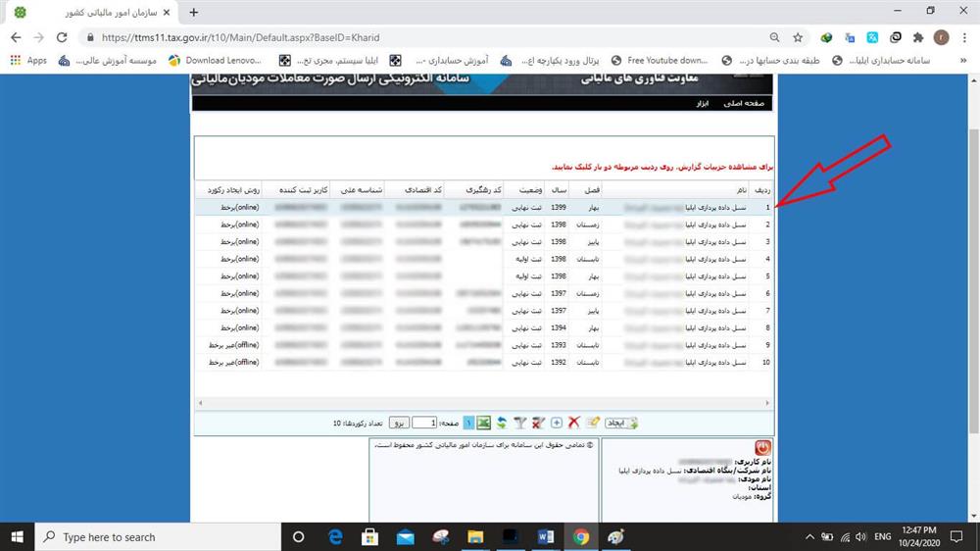Click the Chrome taskbar icon
This screenshot has height=551, width=980.
pos(580,536)
